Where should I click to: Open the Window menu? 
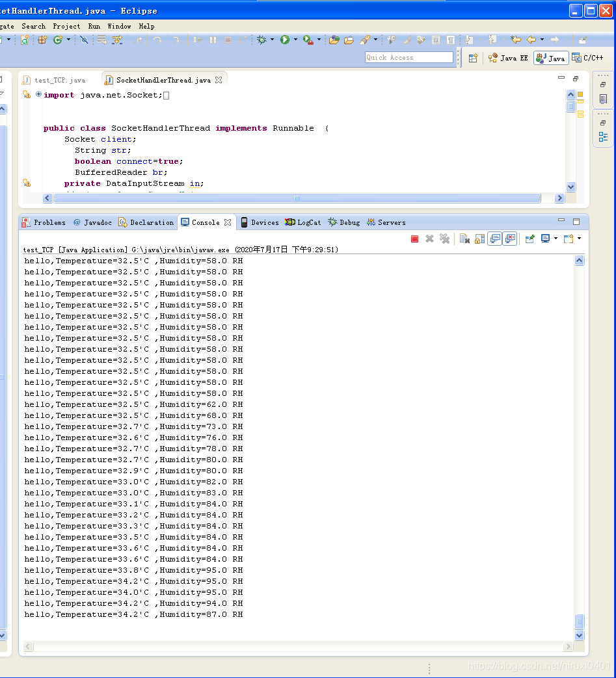coord(119,27)
